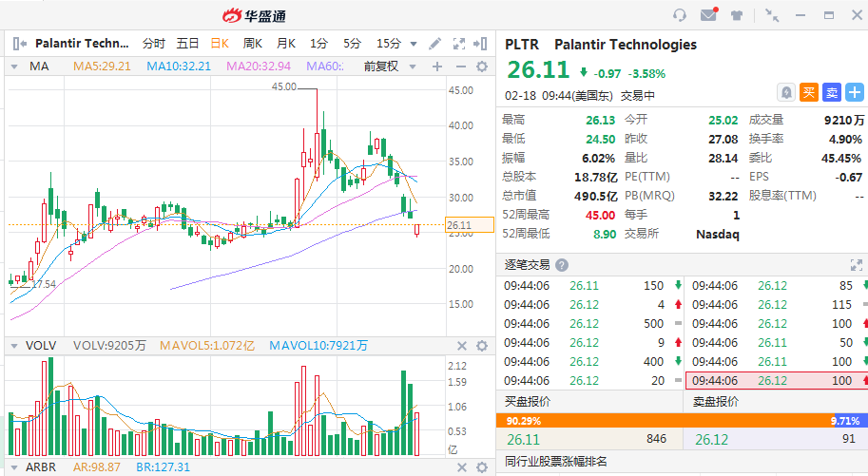The width and height of the screenshot is (868, 476).
Task: Select the 周K weekly candlestick tab
Action: click(x=253, y=43)
